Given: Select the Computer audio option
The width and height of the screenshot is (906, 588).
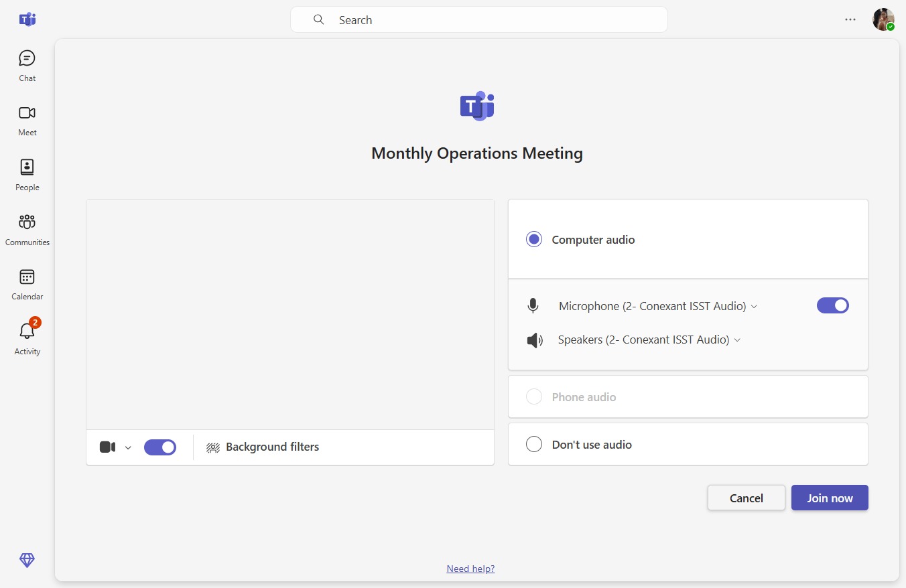Looking at the screenshot, I should [534, 240].
